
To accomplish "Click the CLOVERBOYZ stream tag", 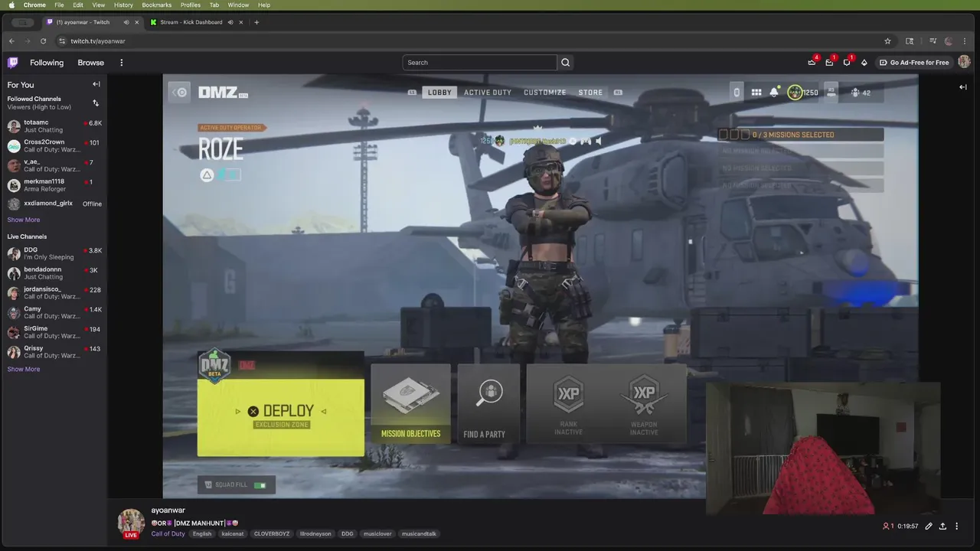I will [x=272, y=533].
